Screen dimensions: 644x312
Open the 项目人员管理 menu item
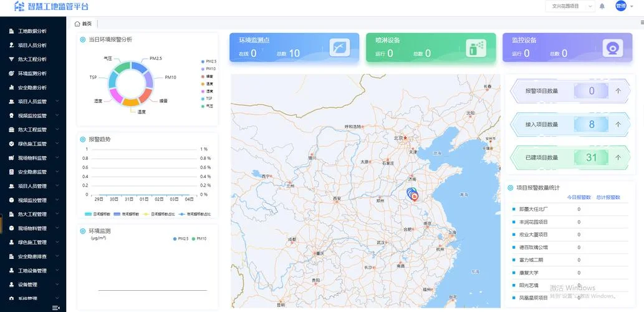pos(33,186)
